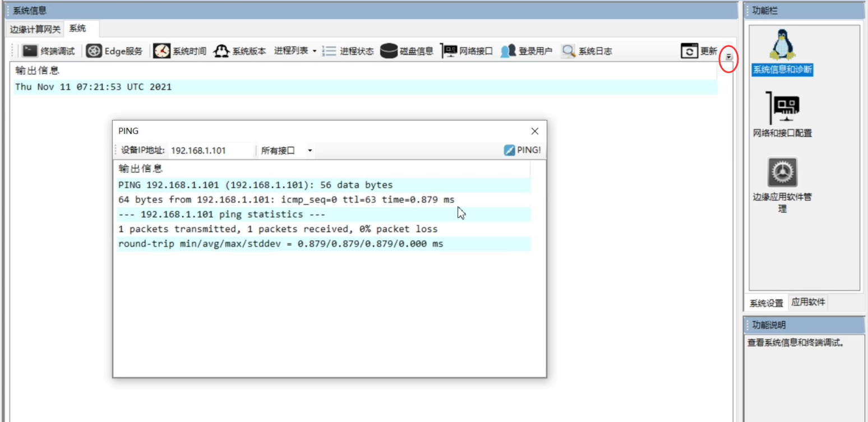Click the PING! button in dialog
The width and height of the screenshot is (868, 422).
pyautogui.click(x=522, y=150)
